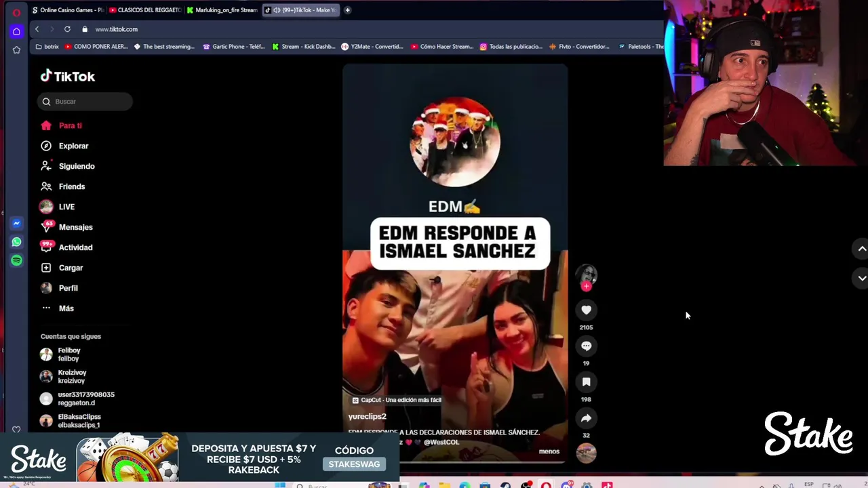The image size is (868, 488).
Task: Open WhatsApp from the Opera sidebar
Action: 16,242
